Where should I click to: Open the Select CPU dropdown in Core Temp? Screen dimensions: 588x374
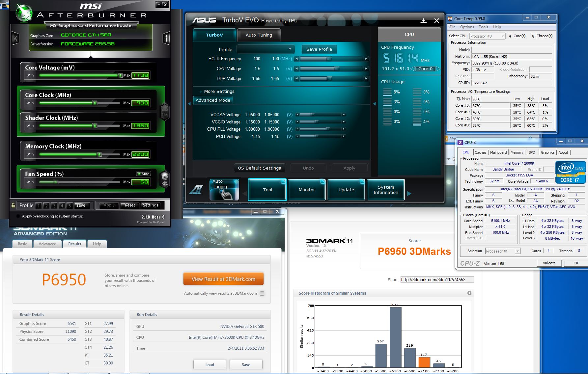pyautogui.click(x=487, y=36)
